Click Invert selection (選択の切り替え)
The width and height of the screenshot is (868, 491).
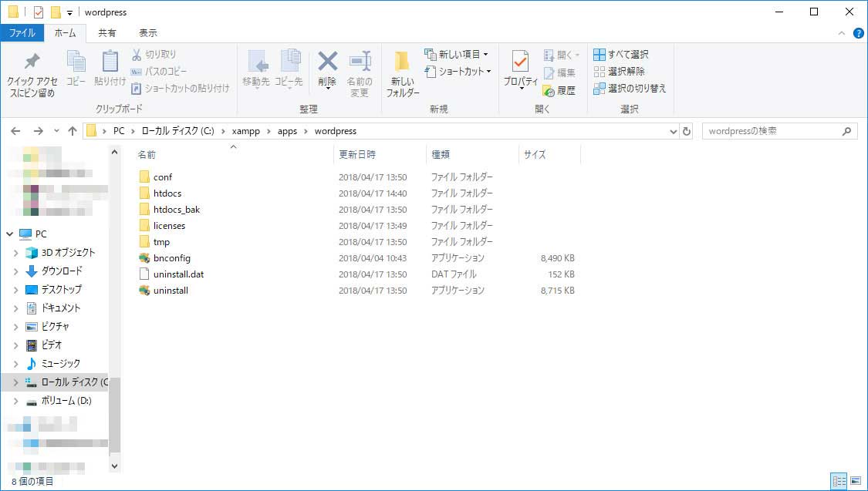(x=630, y=89)
